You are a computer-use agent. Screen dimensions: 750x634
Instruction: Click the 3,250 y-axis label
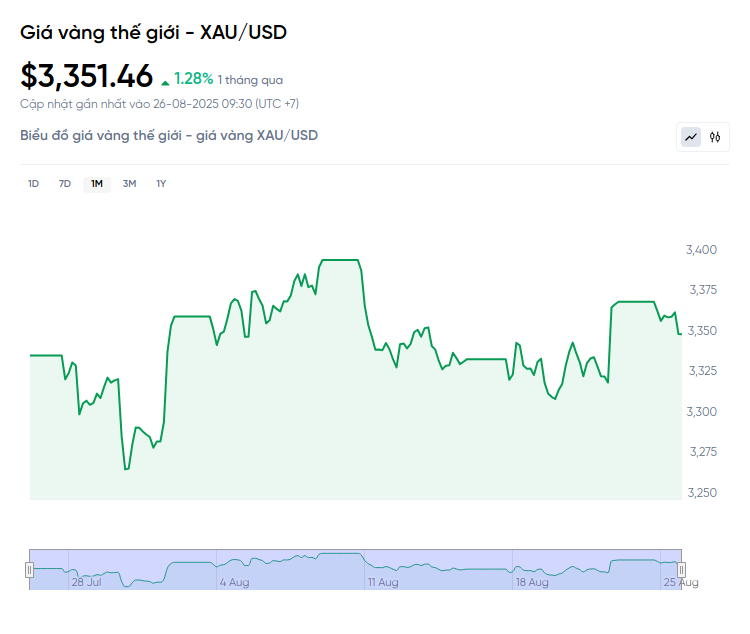point(701,493)
